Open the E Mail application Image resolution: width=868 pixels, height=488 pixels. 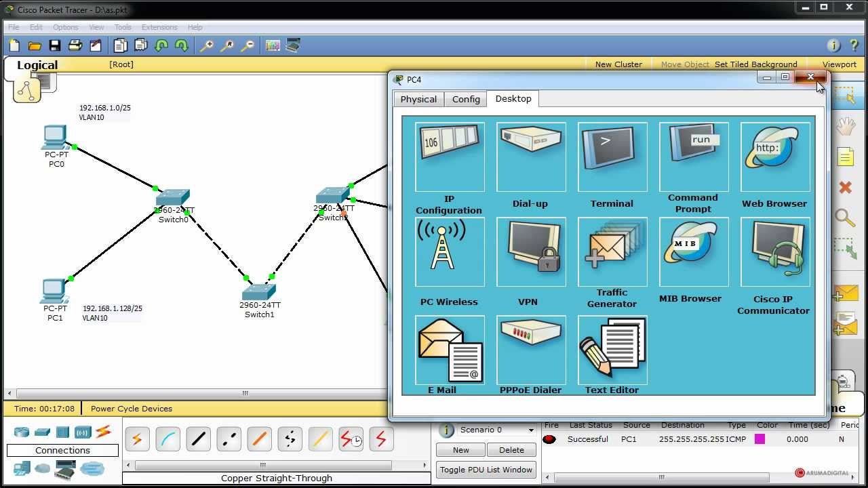(x=450, y=350)
